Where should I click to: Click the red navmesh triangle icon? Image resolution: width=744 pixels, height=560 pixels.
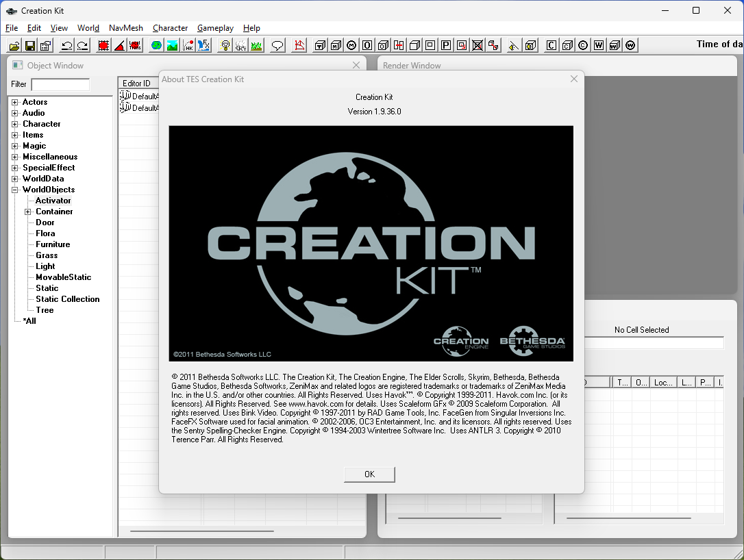pyautogui.click(x=299, y=45)
